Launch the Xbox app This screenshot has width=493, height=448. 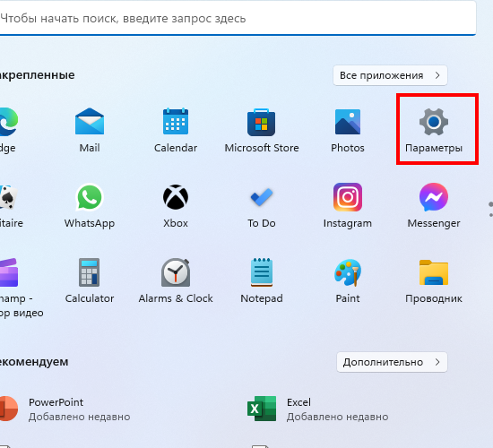[176, 205]
